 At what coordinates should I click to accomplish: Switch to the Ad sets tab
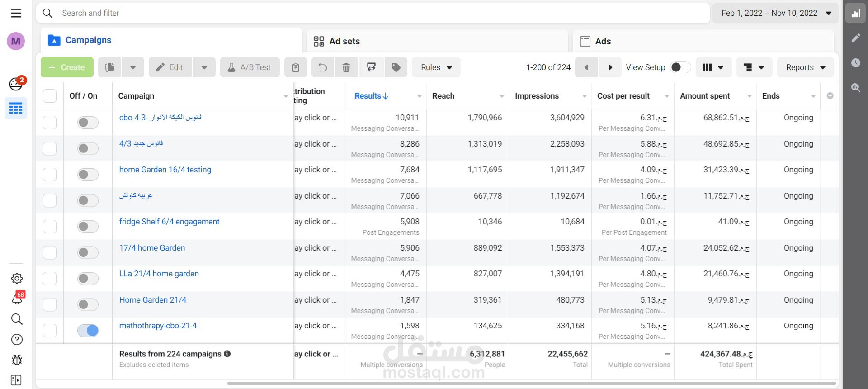pyautogui.click(x=437, y=41)
